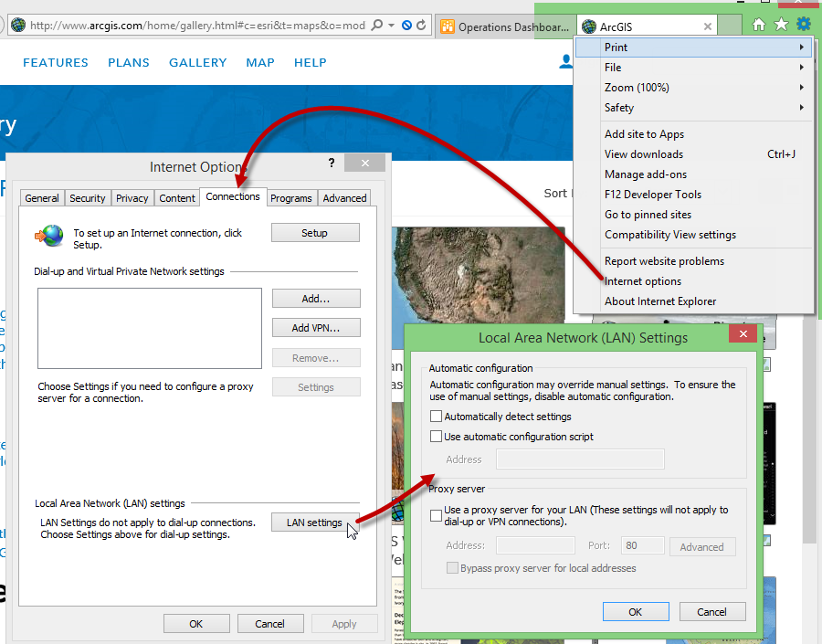Click the LAN settings button
This screenshot has height=644, width=822.
(x=315, y=523)
